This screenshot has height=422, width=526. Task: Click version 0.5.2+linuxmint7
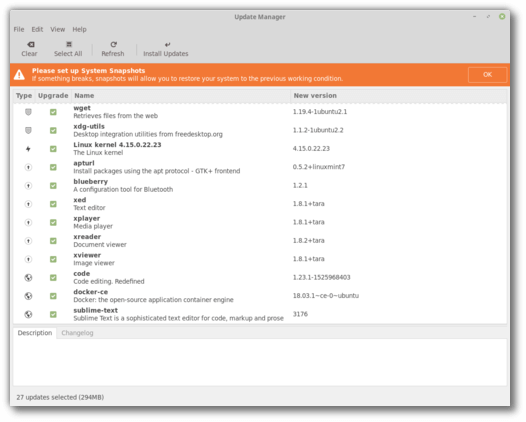[319, 167]
